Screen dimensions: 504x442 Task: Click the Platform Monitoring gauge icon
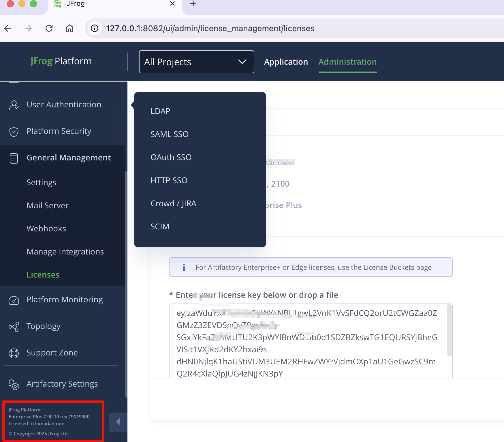(x=14, y=300)
